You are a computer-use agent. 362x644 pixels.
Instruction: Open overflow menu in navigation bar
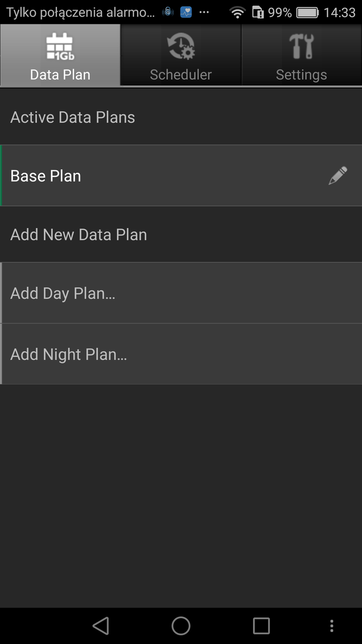(332, 626)
